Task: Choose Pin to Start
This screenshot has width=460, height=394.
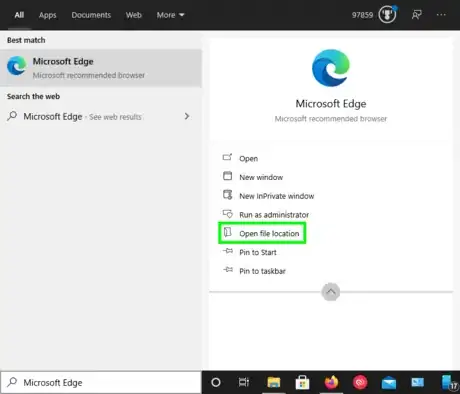Action: [258, 252]
